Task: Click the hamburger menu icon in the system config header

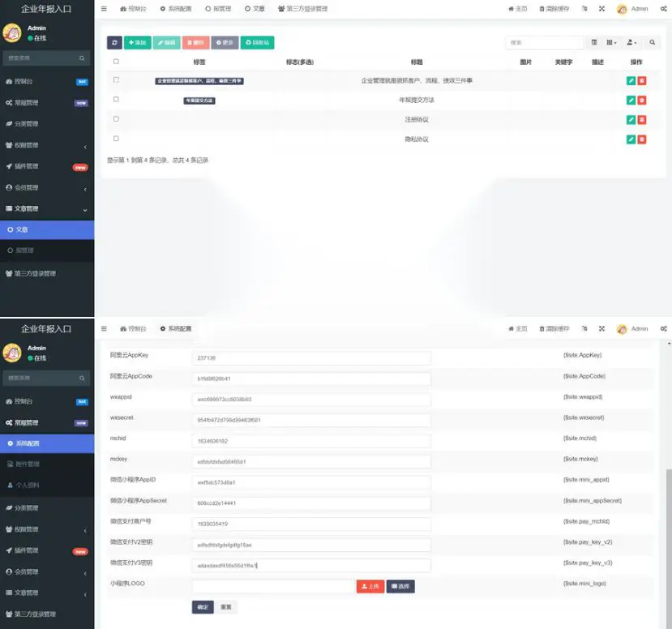Action: pos(104,328)
